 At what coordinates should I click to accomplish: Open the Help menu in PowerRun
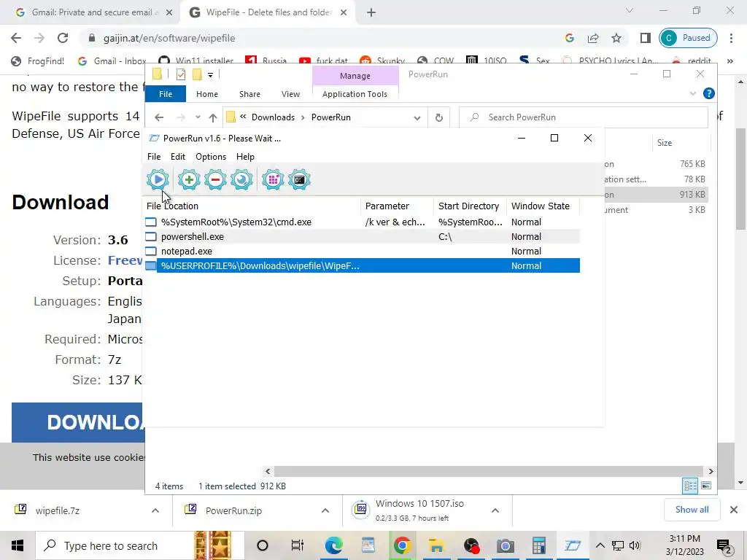(x=245, y=157)
